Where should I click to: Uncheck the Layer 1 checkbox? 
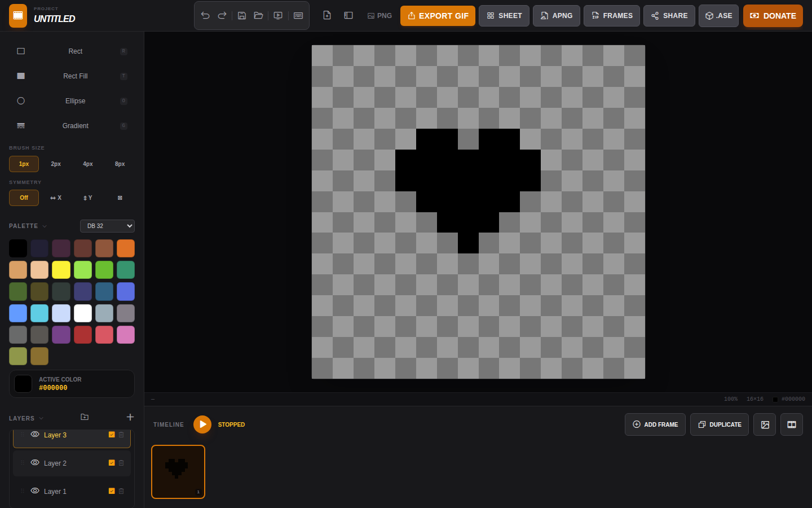pyautogui.click(x=112, y=491)
